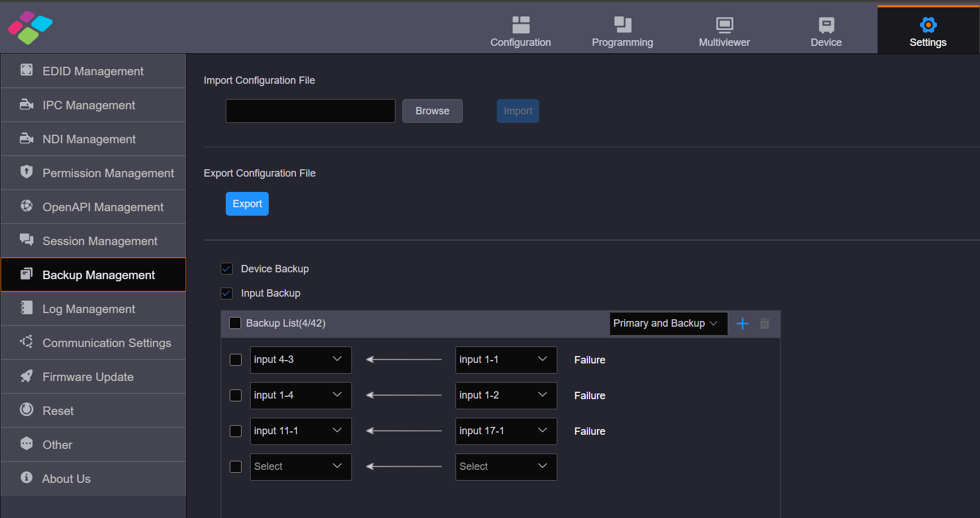Click the plus icon to add backup

[x=742, y=323]
